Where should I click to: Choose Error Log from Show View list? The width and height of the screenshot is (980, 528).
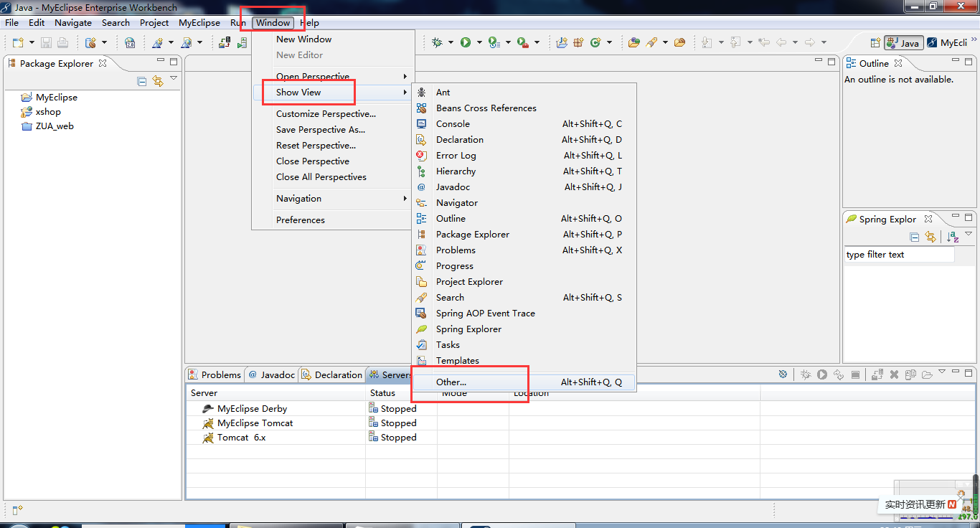tap(524, 156)
